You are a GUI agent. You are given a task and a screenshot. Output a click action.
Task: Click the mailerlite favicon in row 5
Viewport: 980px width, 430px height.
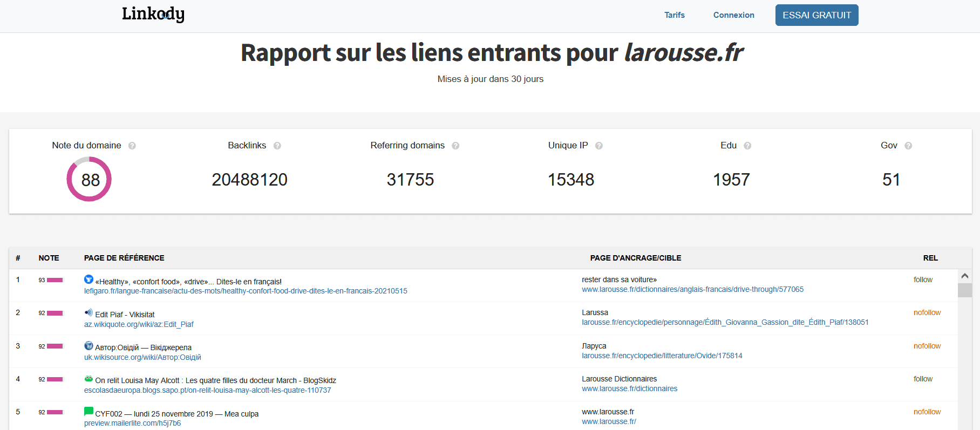click(89, 412)
